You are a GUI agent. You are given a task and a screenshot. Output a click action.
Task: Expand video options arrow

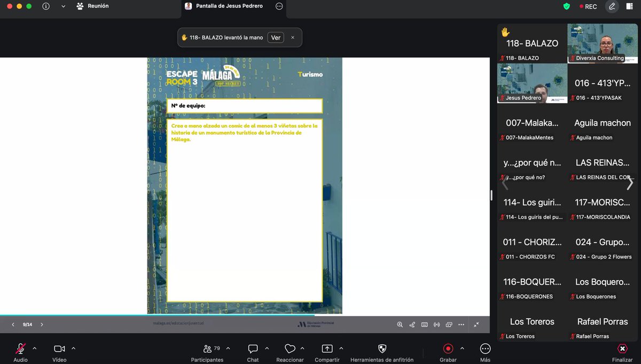pos(74,348)
